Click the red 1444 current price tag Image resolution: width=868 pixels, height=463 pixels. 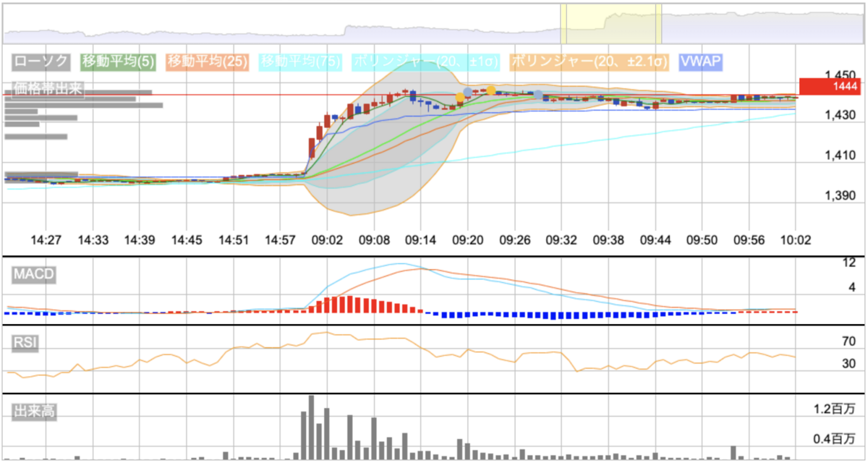(x=830, y=86)
